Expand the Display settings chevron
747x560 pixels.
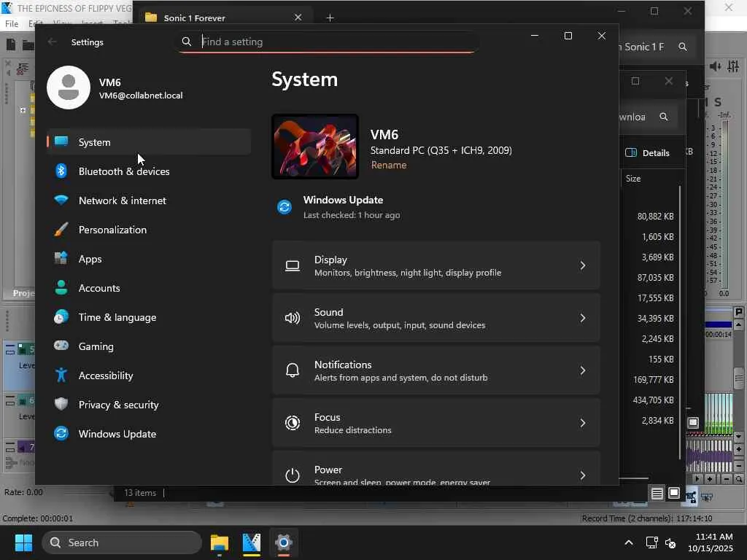(582, 265)
